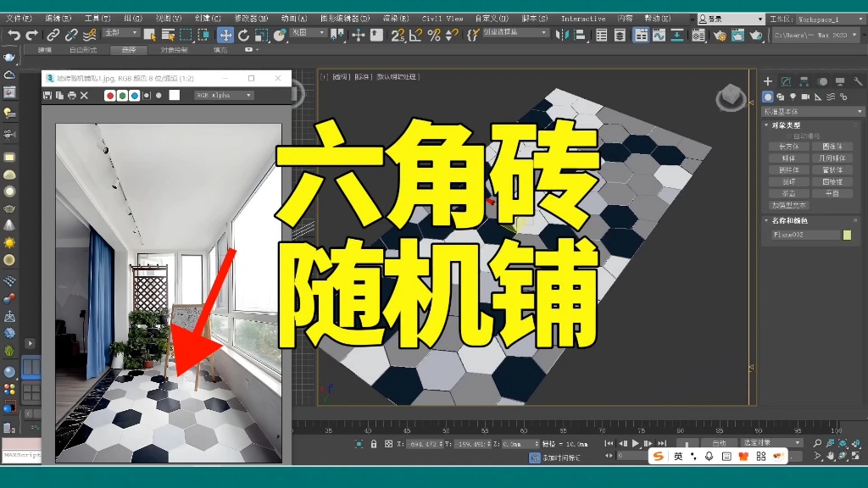Select the Select and Move tool
Viewport: 868px width, 488px height.
[226, 36]
